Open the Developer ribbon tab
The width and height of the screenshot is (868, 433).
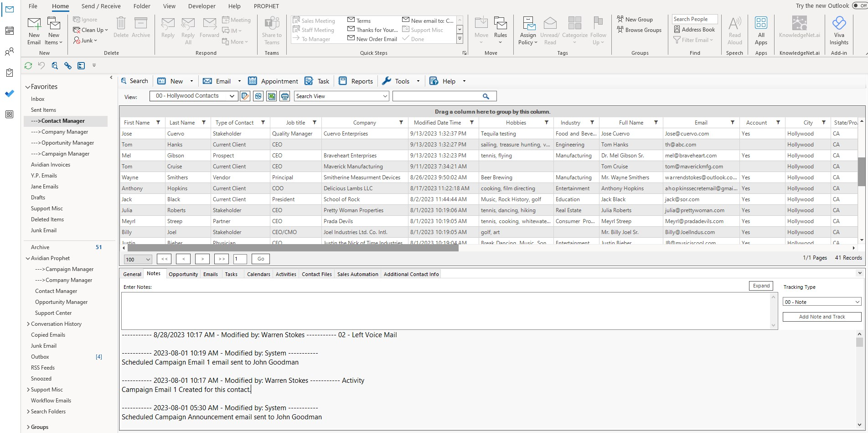(x=202, y=6)
